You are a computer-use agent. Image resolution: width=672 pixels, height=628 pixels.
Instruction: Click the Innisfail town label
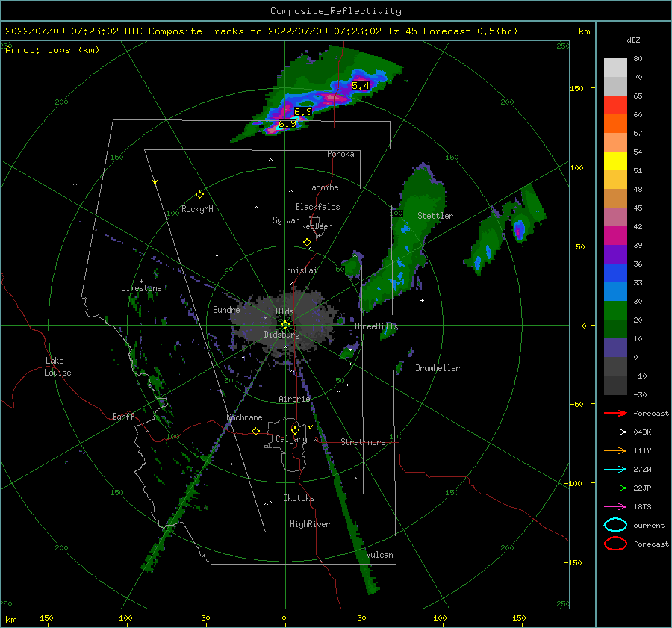[x=302, y=270]
